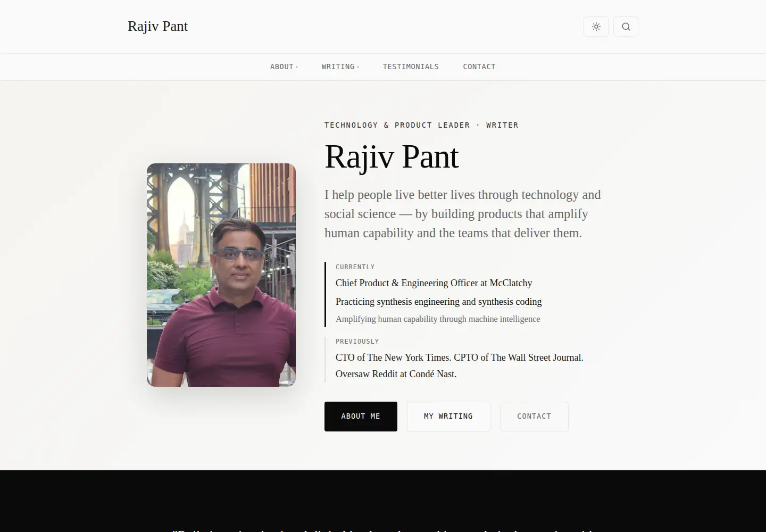Click the 'I help people live better lives' paragraph

click(x=463, y=214)
